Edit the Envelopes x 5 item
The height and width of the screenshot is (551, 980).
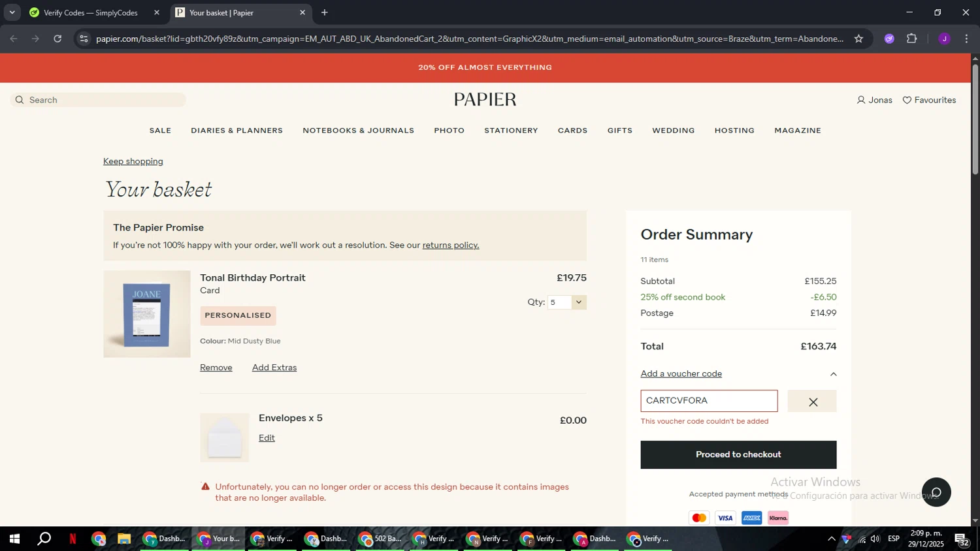tap(267, 438)
